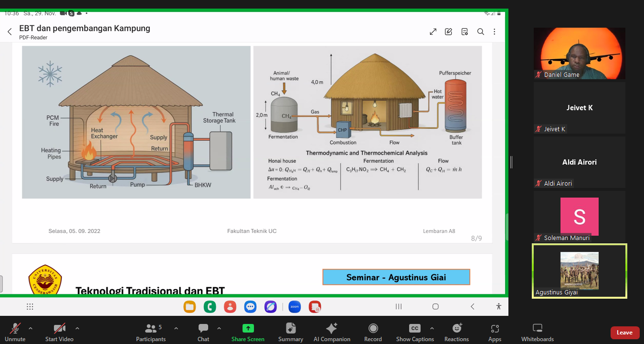Viewport: 644px width, 344px height.
Task: Open Android app drawer grid
Action: coord(30,307)
